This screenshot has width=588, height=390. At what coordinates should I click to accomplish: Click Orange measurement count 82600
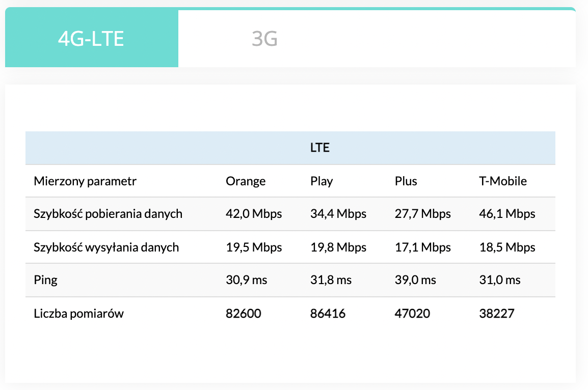(x=244, y=314)
